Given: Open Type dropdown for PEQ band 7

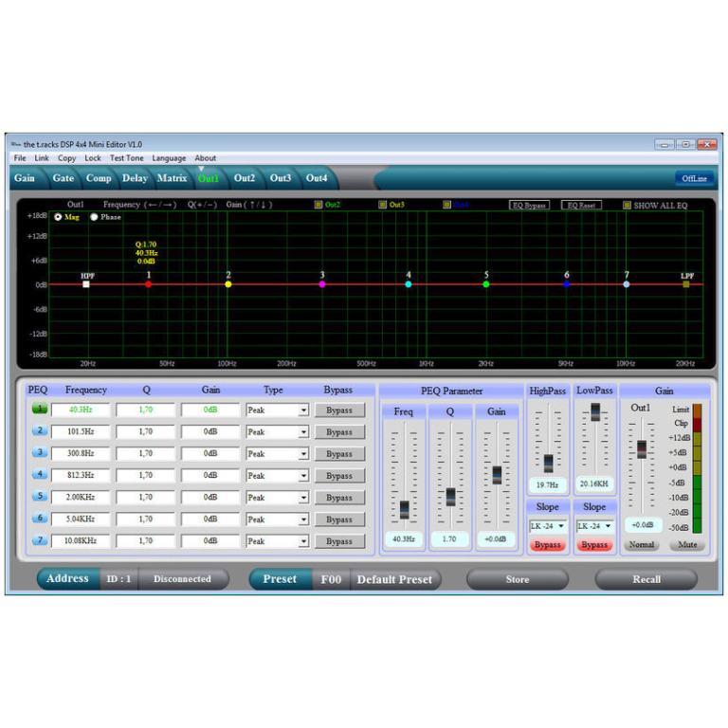Looking at the screenshot, I should point(303,541).
